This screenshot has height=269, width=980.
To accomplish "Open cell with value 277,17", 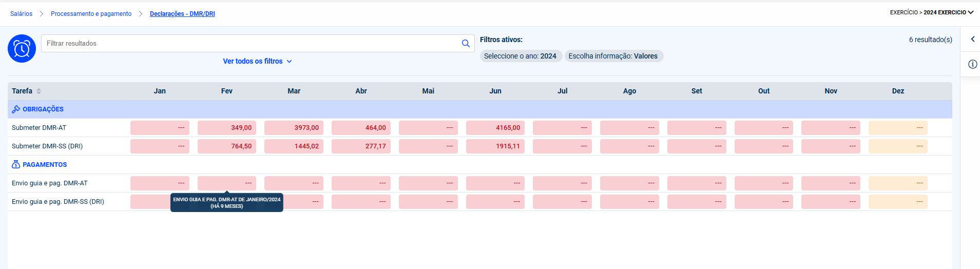I will 361,146.
